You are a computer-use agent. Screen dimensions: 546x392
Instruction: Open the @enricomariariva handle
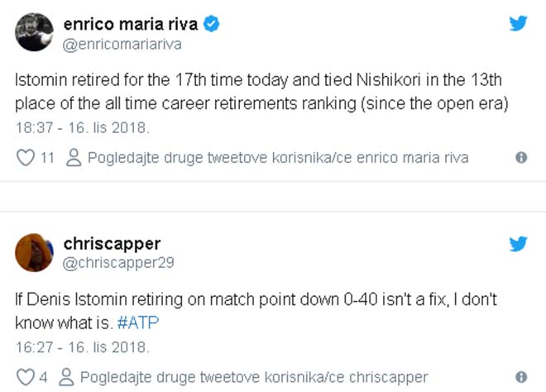click(122, 44)
